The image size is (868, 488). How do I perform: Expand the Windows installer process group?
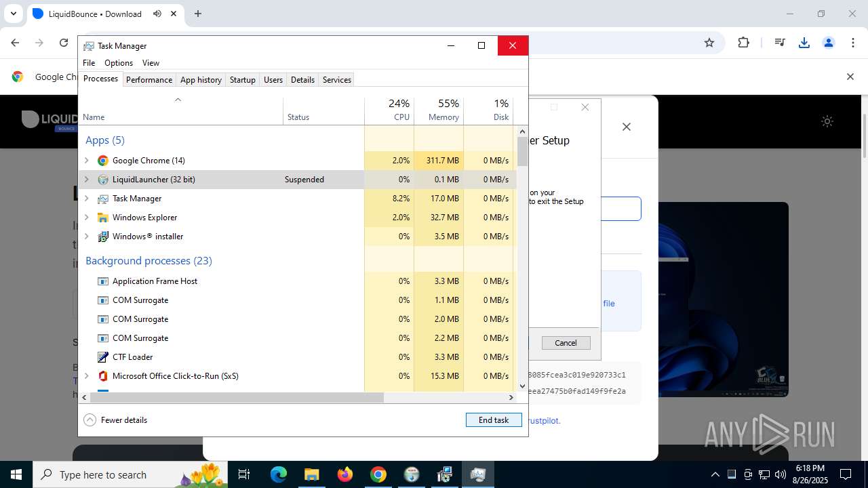click(x=86, y=237)
